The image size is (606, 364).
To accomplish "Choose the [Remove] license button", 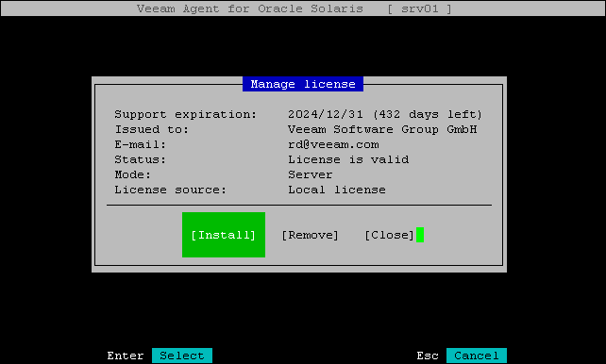I will (310, 235).
